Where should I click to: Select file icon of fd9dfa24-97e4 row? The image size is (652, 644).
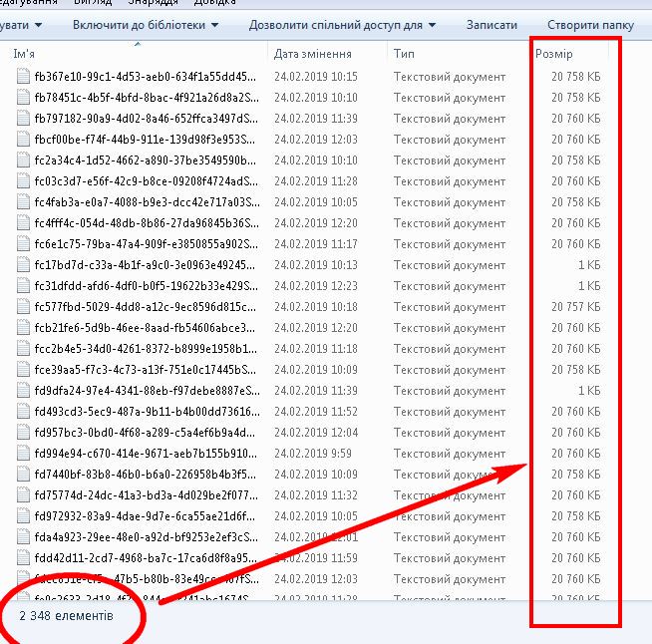(x=23, y=391)
